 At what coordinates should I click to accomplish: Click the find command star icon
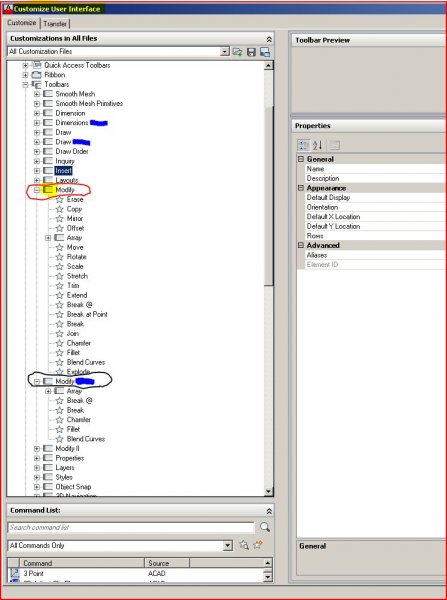pyautogui.click(x=244, y=545)
